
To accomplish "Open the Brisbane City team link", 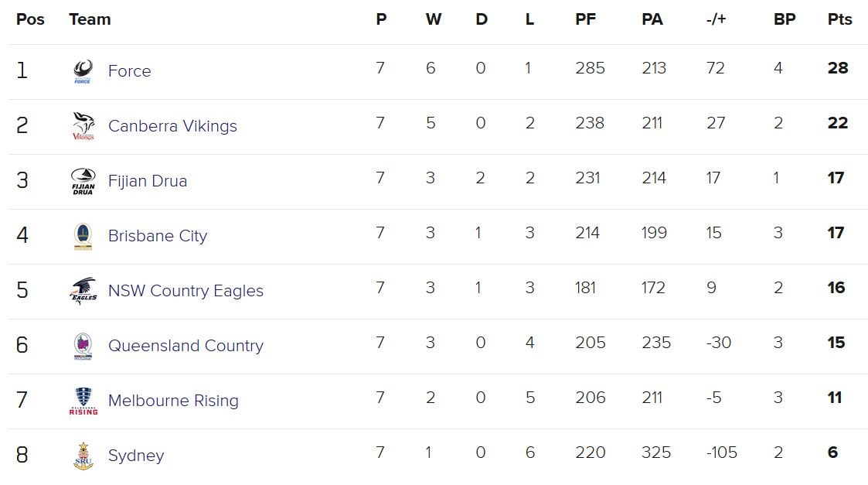I will [158, 236].
